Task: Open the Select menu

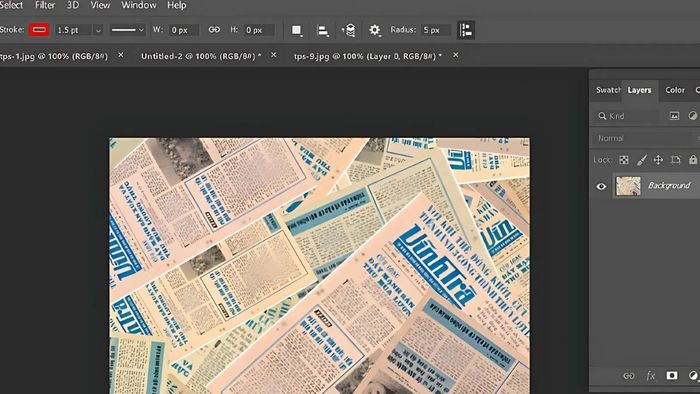Action: pyautogui.click(x=11, y=5)
